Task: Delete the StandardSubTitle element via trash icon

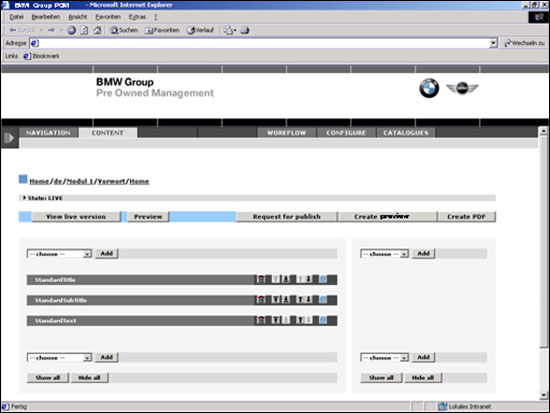Action: [261, 300]
